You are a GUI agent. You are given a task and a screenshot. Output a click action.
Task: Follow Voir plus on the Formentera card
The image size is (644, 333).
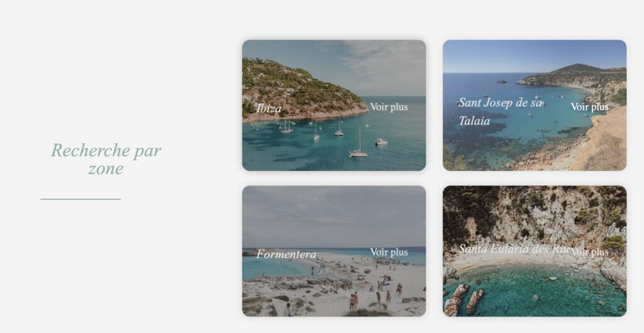pos(389,252)
